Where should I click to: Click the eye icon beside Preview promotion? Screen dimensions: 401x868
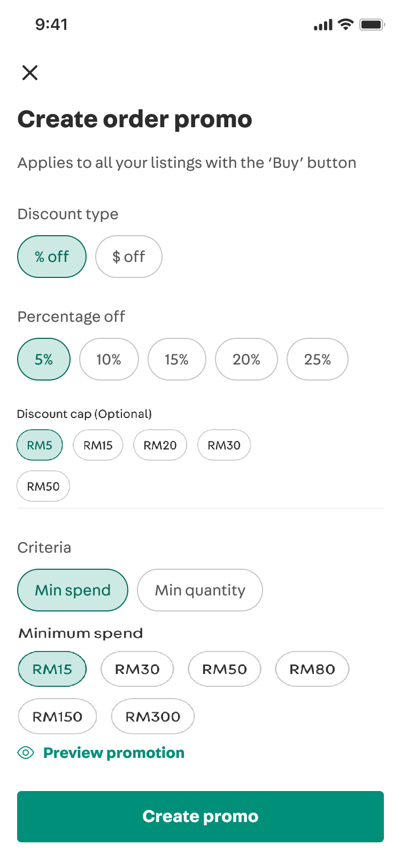26,753
